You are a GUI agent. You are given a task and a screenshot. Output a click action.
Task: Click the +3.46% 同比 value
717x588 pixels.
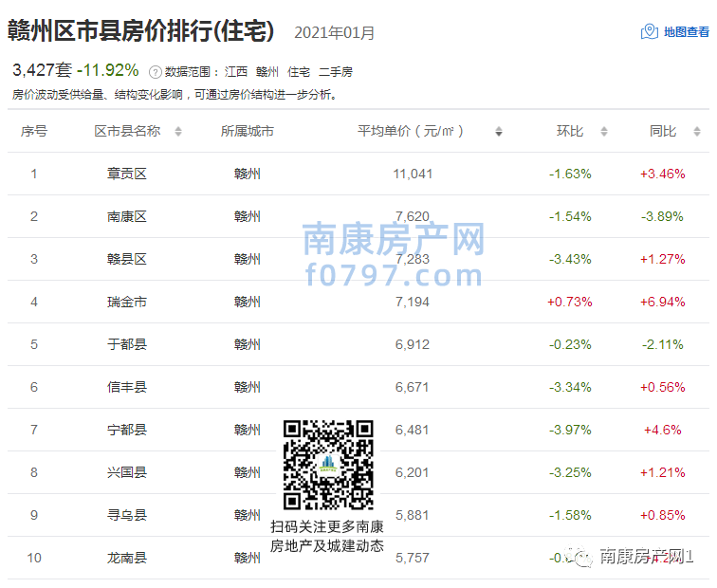click(x=663, y=174)
